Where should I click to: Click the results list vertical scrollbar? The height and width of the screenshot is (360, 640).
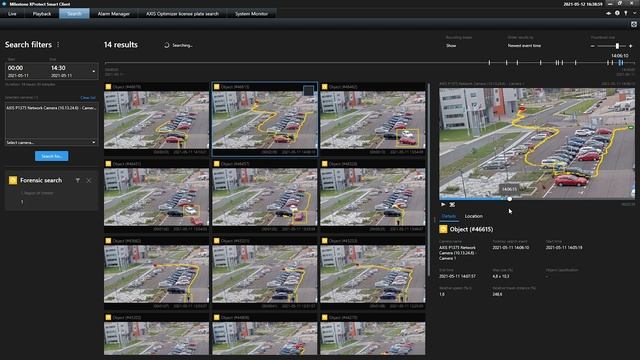point(428,180)
